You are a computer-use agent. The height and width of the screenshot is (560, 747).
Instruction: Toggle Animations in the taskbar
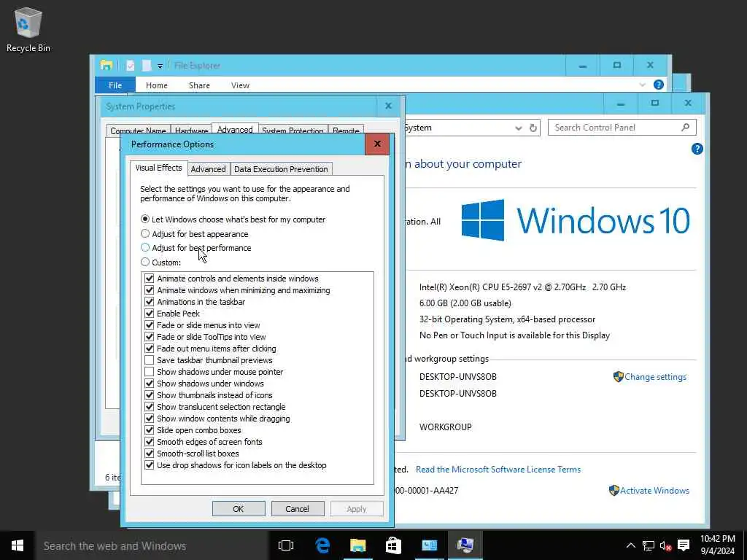[x=149, y=301]
